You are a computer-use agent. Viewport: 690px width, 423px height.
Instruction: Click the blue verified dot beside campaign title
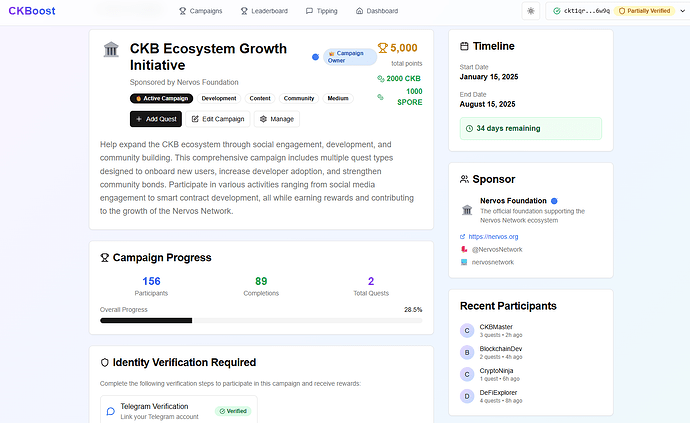pos(315,57)
